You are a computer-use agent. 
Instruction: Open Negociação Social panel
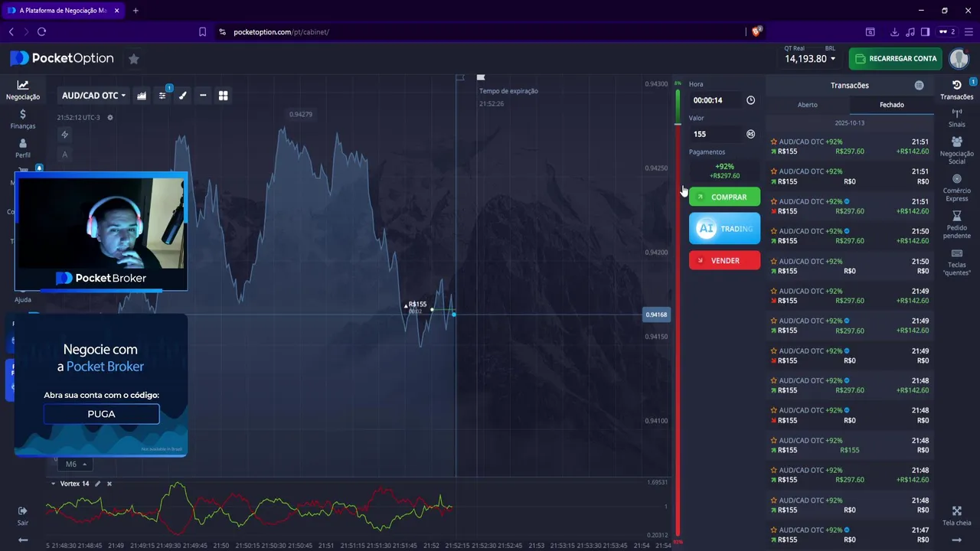pos(956,151)
